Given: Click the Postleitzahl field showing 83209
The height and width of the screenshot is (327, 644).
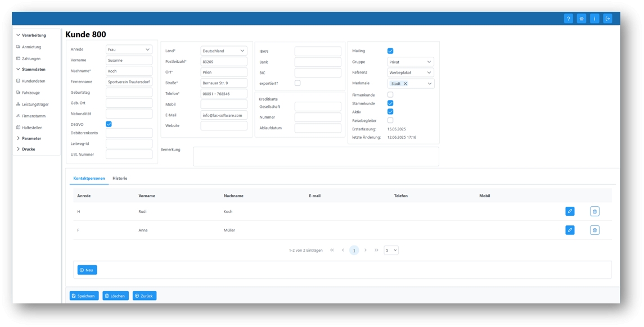Looking at the screenshot, I should coord(224,62).
